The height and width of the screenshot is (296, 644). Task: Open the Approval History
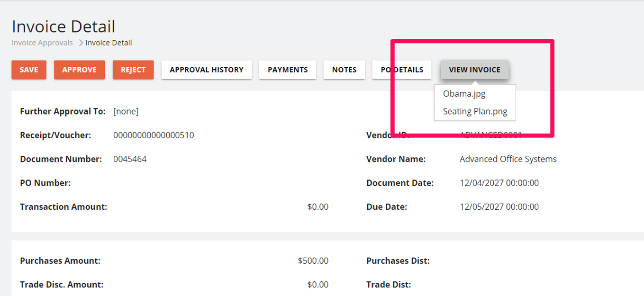coord(206,70)
